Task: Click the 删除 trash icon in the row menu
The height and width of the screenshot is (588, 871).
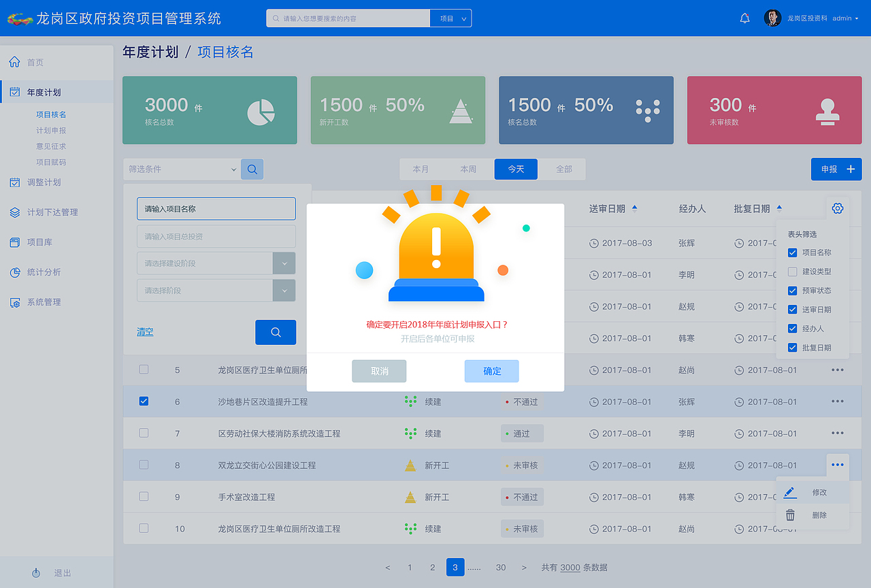Action: [x=789, y=515]
